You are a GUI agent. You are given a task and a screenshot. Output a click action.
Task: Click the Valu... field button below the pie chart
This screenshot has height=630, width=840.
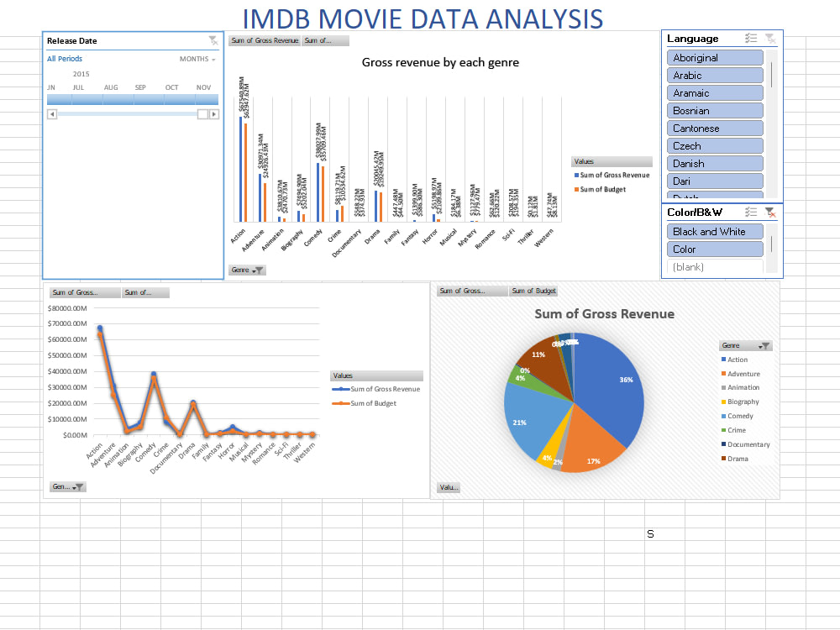point(448,487)
